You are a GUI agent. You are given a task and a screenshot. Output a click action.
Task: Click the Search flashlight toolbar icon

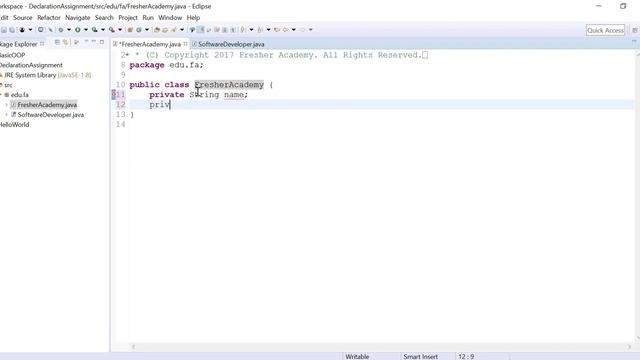pyautogui.click(x=174, y=30)
